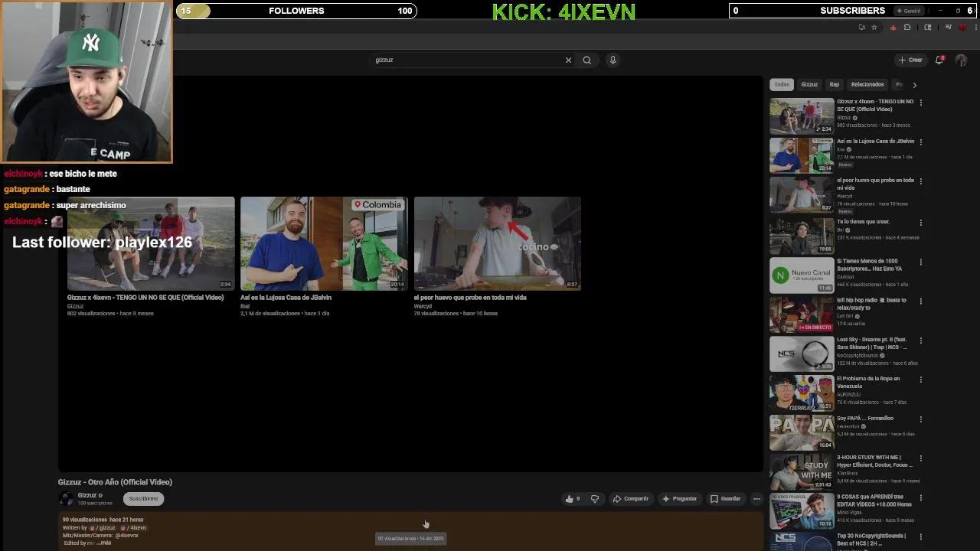Open options menu for 9 COSAS que APRENDÍ
The height and width of the screenshot is (551, 980).
point(920,497)
